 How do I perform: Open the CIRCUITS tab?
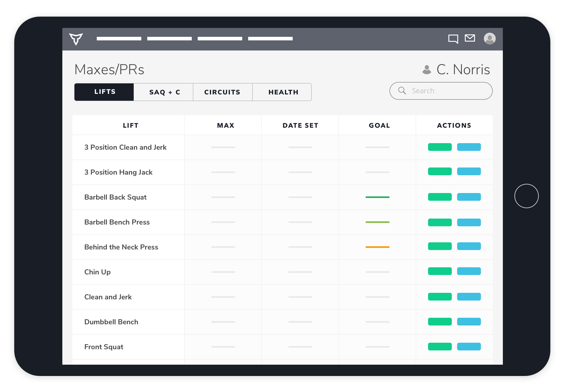pyautogui.click(x=223, y=92)
